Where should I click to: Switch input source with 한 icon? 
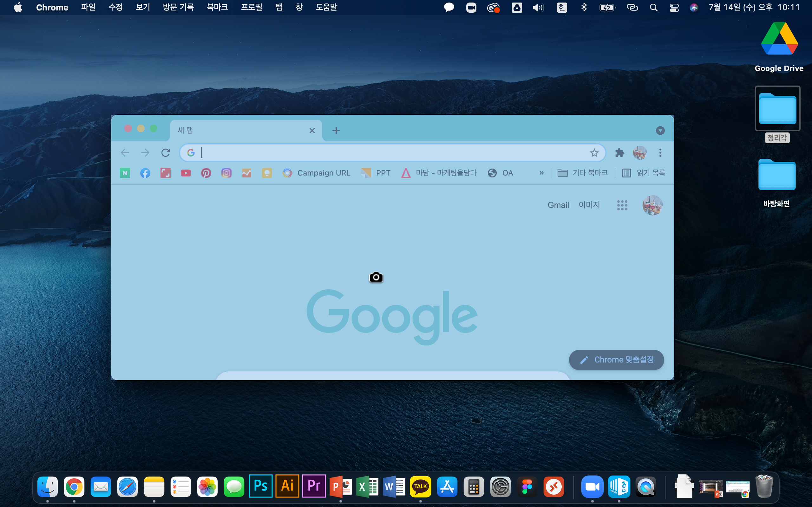[x=562, y=7]
